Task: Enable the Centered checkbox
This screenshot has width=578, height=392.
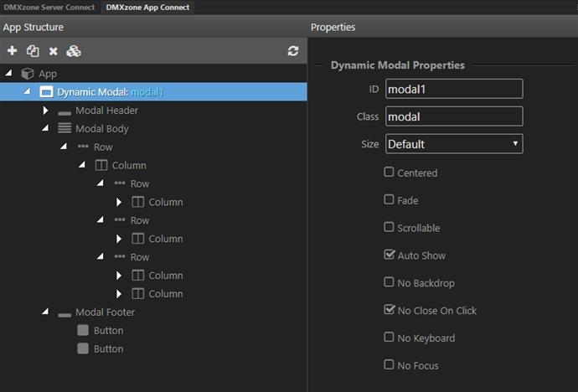Action: (389, 172)
